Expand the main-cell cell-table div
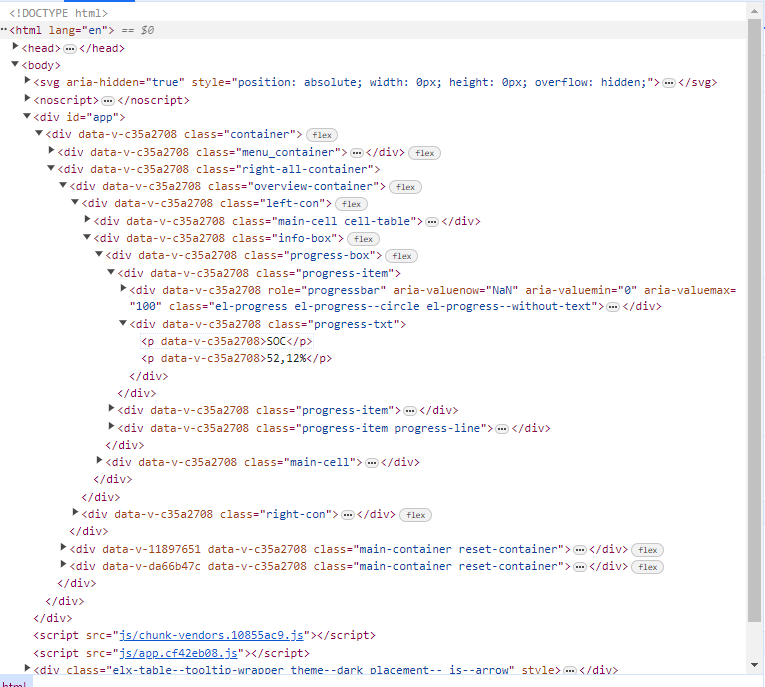Image resolution: width=765 pixels, height=687 pixels. point(87,220)
